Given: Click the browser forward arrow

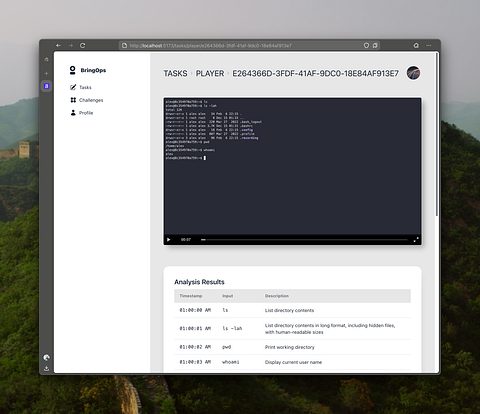Looking at the screenshot, I should [71, 45].
